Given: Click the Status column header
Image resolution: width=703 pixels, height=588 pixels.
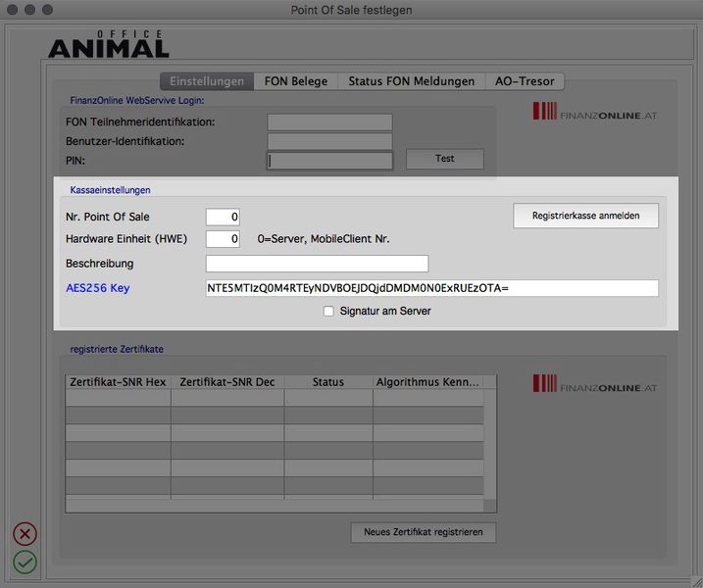Looking at the screenshot, I should tap(328, 382).
